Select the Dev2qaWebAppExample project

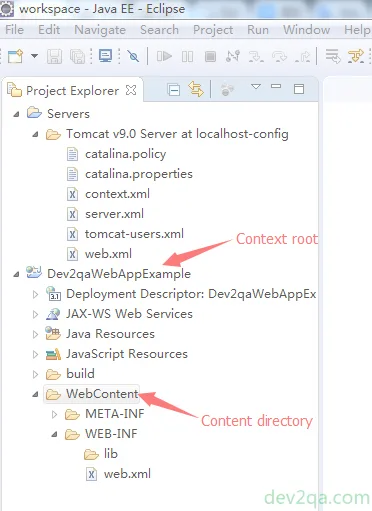tap(119, 274)
